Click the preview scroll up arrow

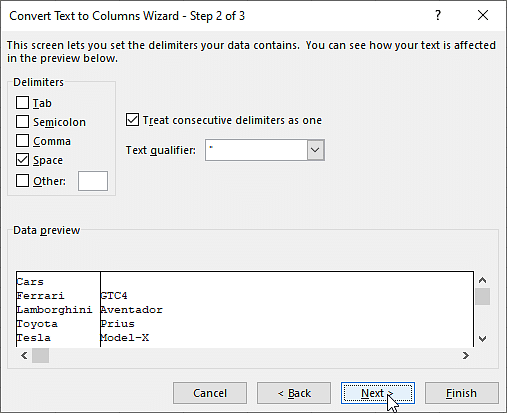tap(482, 280)
